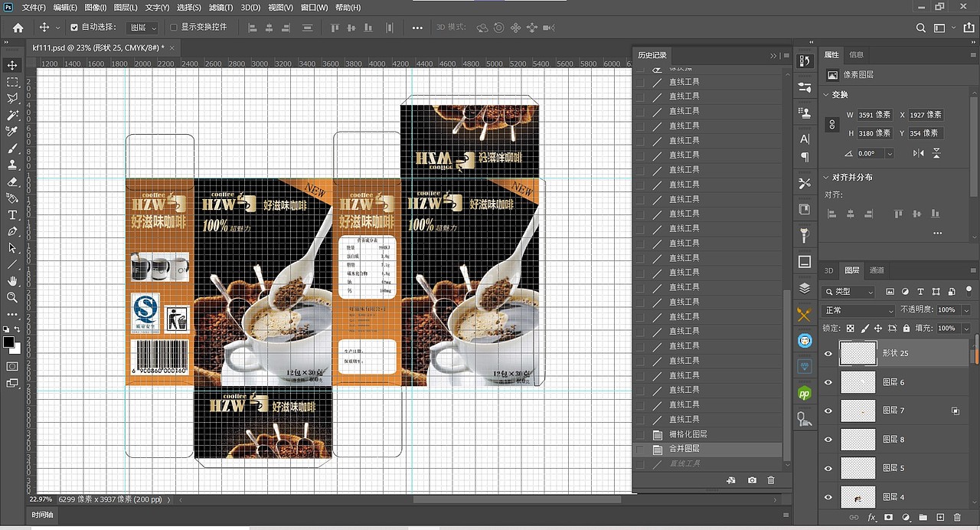Open the 窗口(W) menu
The height and width of the screenshot is (530, 980).
pyautogui.click(x=314, y=8)
